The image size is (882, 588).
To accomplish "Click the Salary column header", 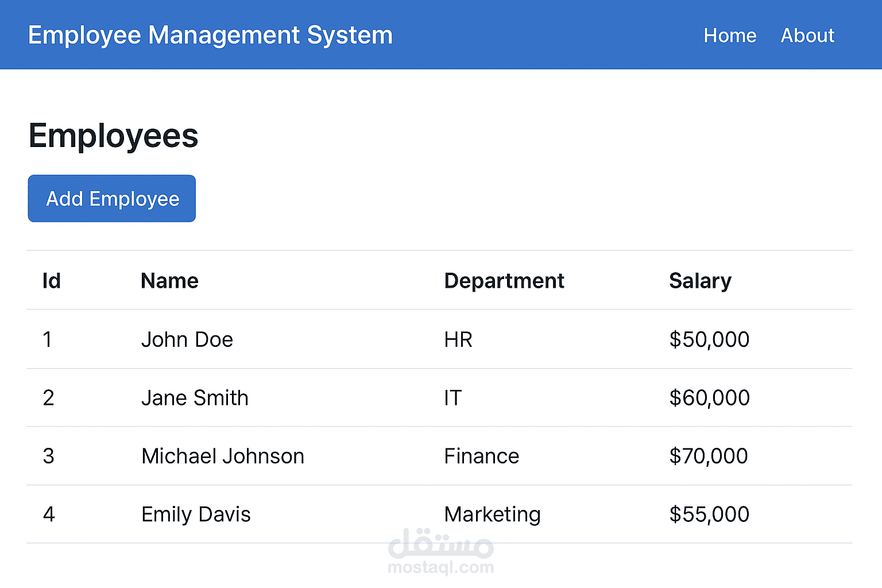I will click(x=700, y=281).
